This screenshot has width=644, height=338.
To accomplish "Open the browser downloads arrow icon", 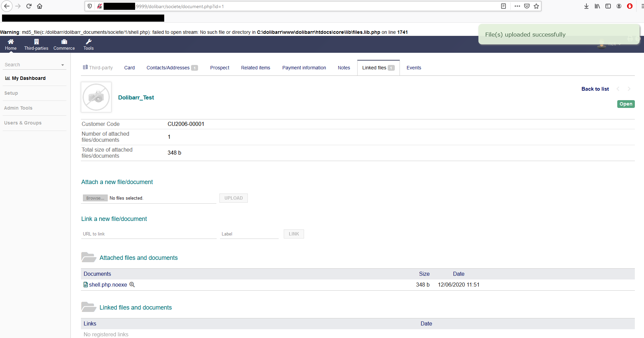I will coord(586,6).
